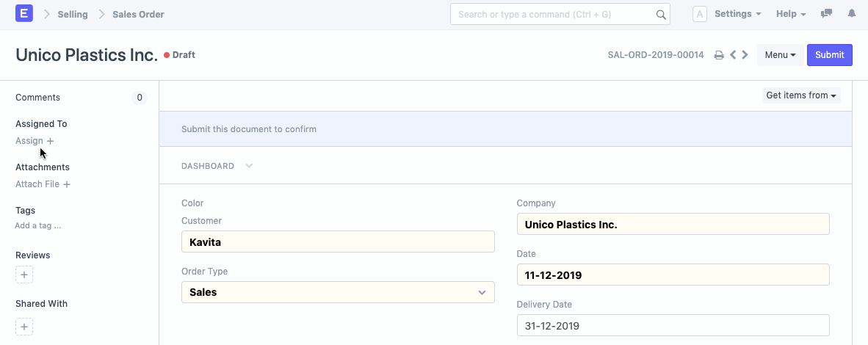Collapse the Dashboard section chevron

pyautogui.click(x=249, y=166)
